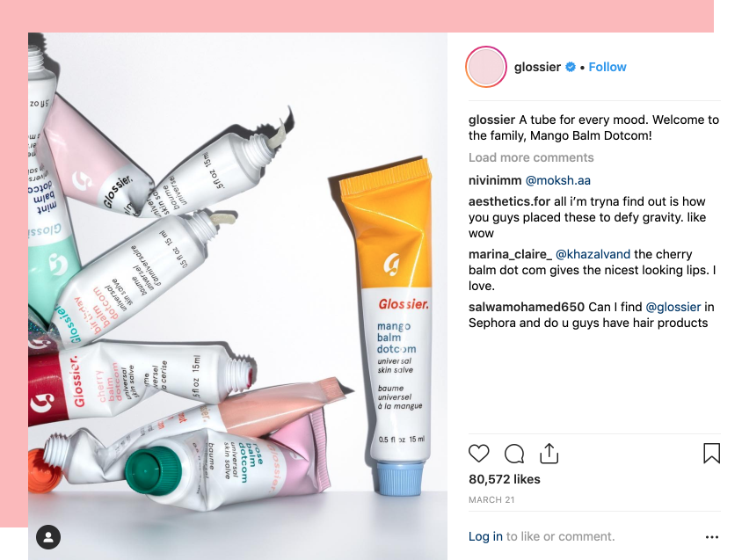Visit commenter aesthetics.for's profile
This screenshot has height=560, width=742.
(509, 201)
